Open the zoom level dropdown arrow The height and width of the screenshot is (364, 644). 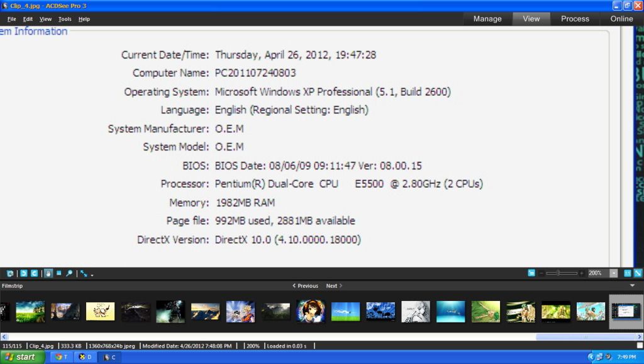[614, 273]
